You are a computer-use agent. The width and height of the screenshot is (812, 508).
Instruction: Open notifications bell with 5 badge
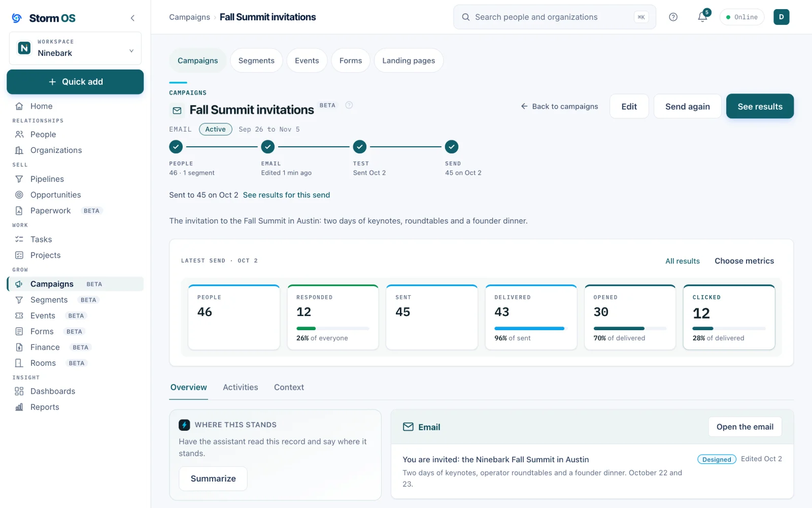tap(703, 17)
